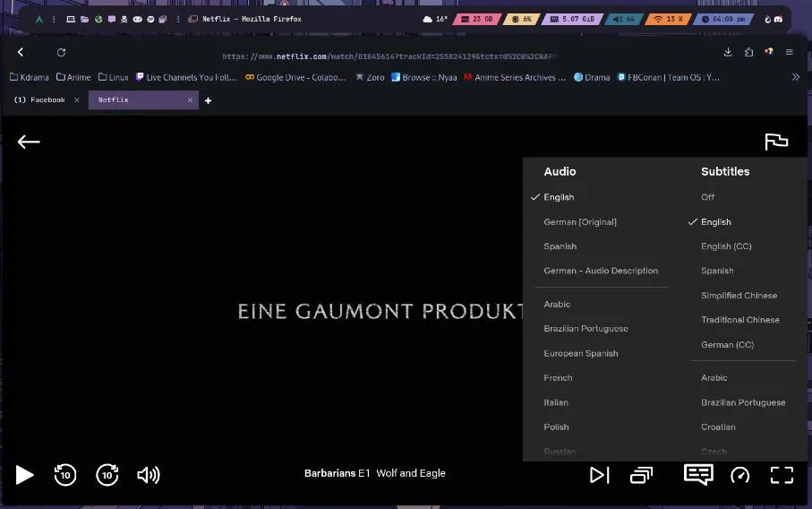812x509 pixels.
Task: Reload the page
Action: [x=61, y=52]
